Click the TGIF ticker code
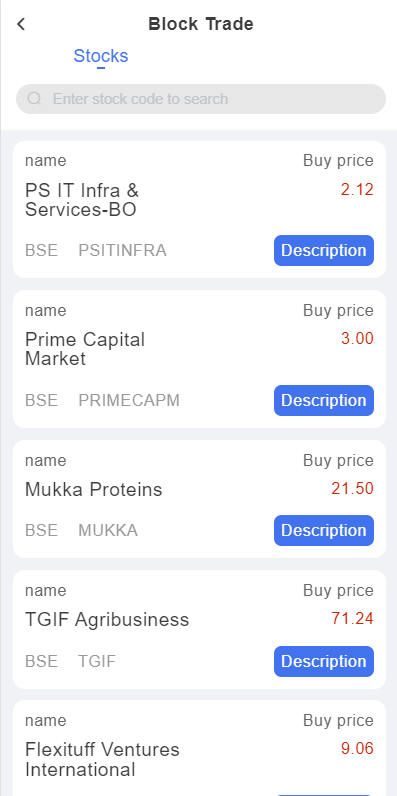Viewport: 397px width, 796px height. coord(97,661)
